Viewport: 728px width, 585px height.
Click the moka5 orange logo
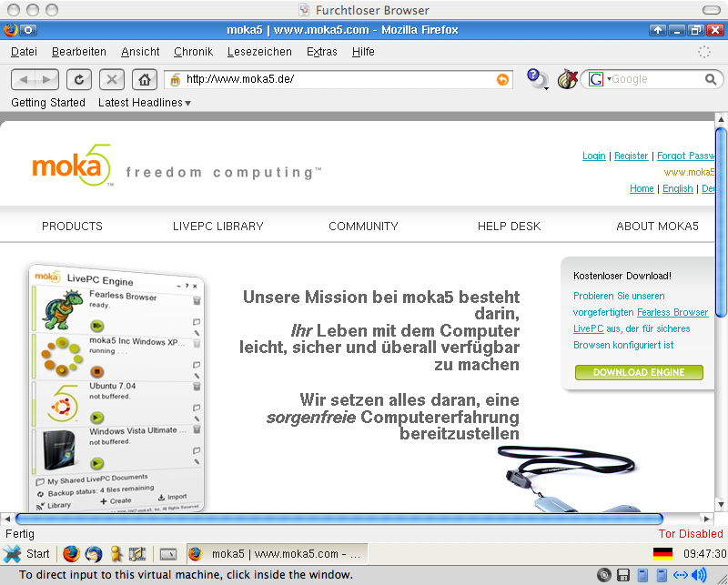coord(73,166)
